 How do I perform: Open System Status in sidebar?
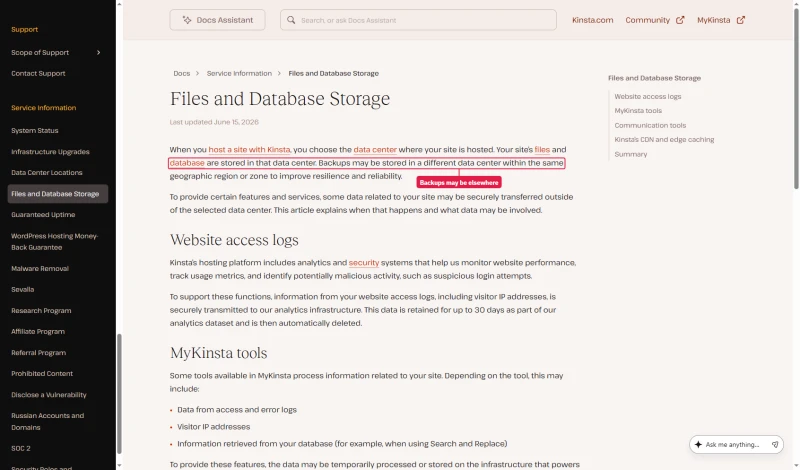[35, 131]
